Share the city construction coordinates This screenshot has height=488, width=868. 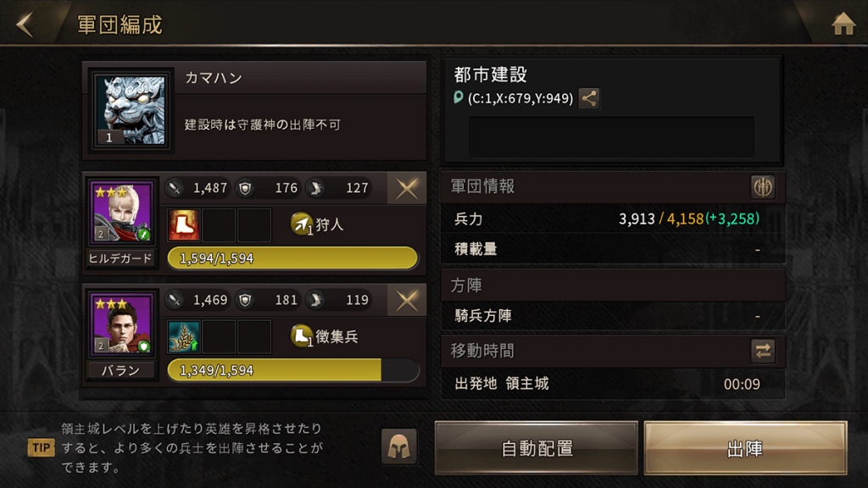(589, 98)
